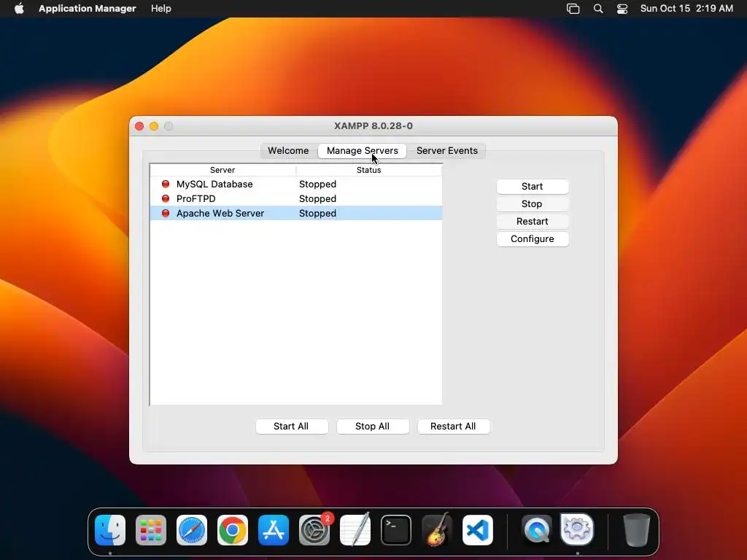Click the Restart button

point(532,222)
